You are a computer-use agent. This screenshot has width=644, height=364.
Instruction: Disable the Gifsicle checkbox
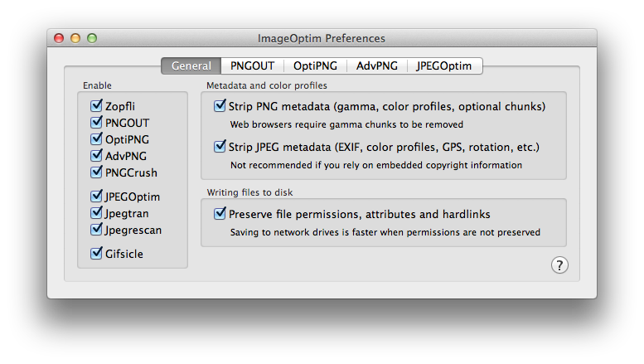coord(96,253)
